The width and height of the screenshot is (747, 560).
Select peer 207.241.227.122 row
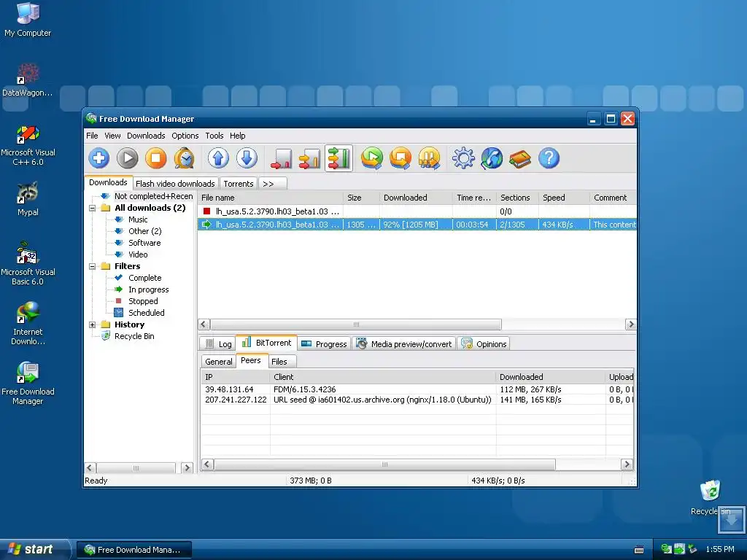click(417, 400)
